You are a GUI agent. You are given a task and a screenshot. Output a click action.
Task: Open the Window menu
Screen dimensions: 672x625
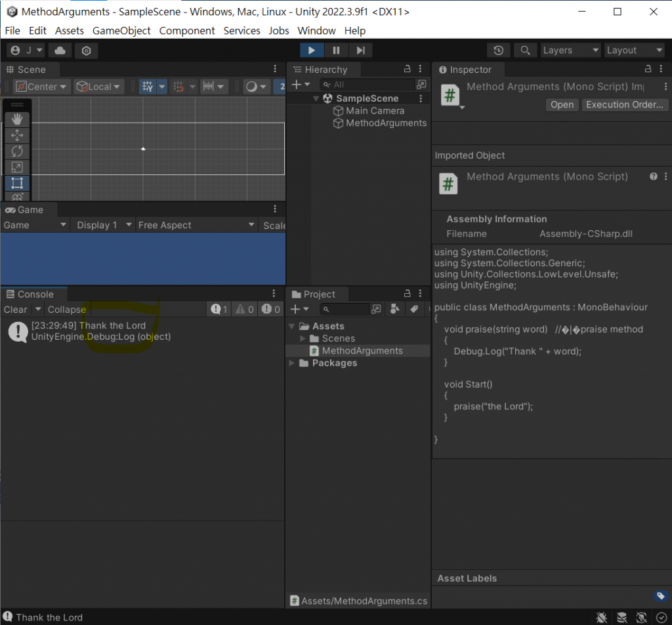coord(316,31)
